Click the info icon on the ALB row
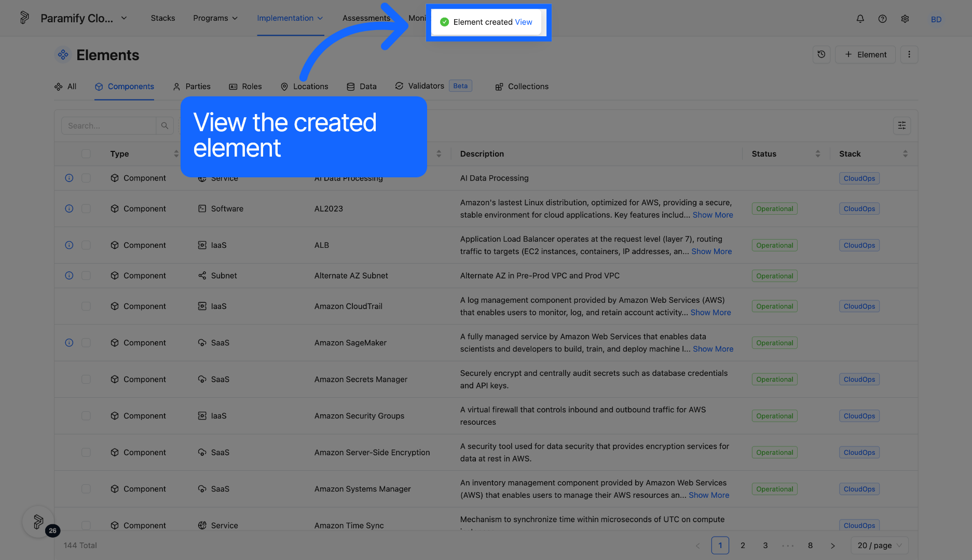The width and height of the screenshot is (972, 560). 69,245
